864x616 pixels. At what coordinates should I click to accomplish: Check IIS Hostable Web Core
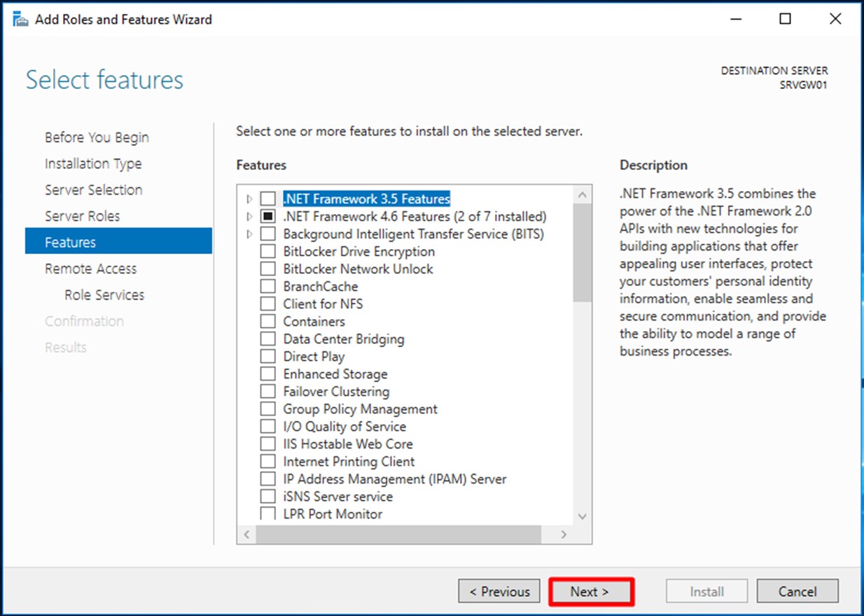267,443
